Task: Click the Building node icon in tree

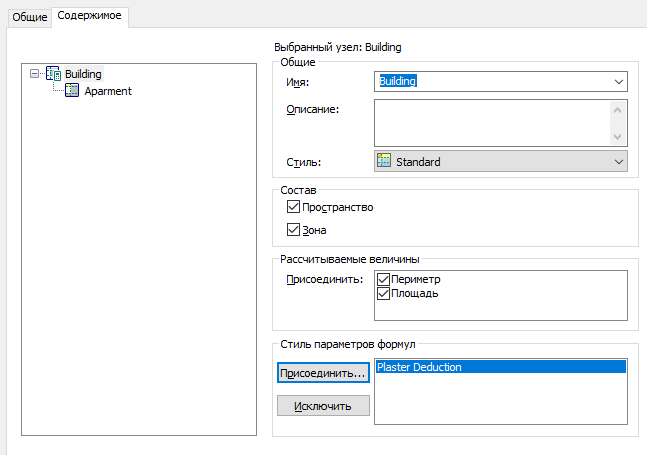Action: coord(54,74)
